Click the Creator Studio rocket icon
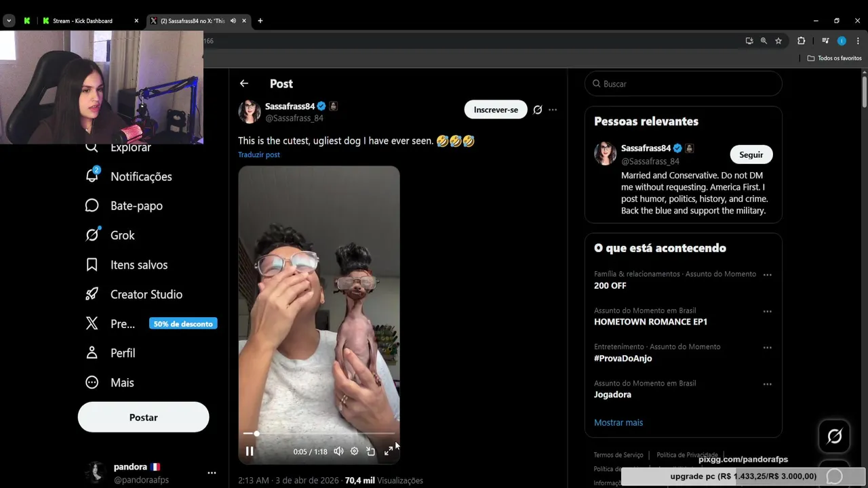The image size is (868, 488). (x=92, y=294)
